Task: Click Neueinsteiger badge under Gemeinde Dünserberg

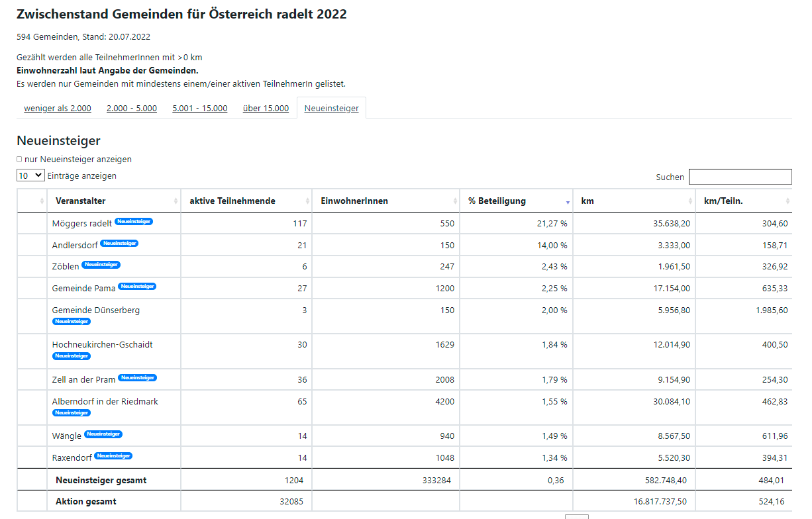Action: [72, 321]
